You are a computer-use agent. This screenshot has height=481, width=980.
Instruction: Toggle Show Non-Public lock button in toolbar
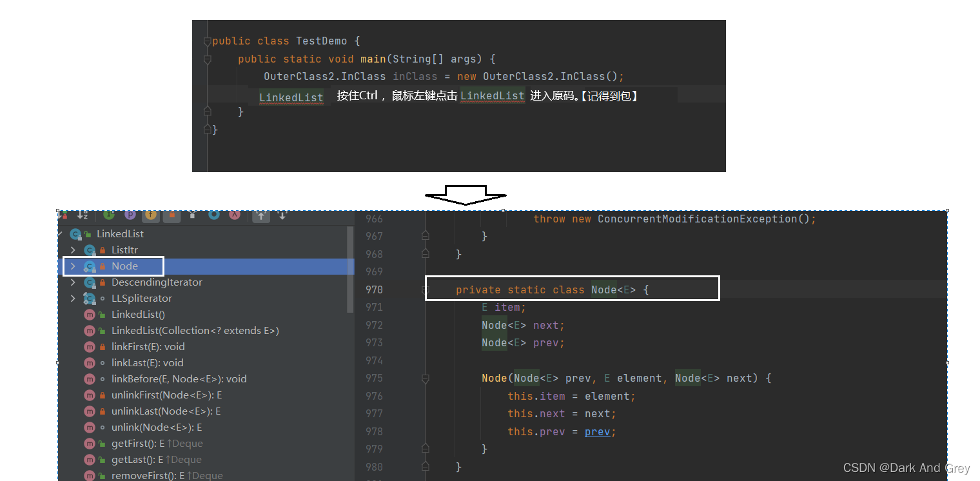171,215
